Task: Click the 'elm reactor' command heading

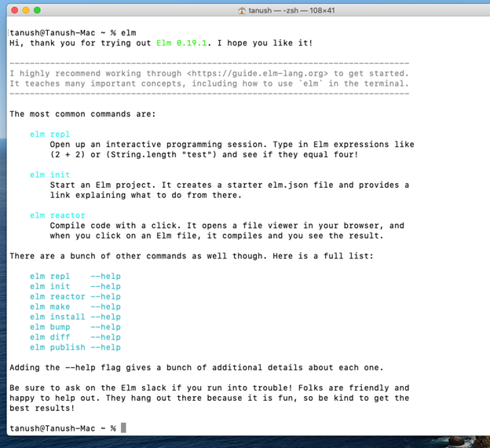Action: tap(57, 215)
